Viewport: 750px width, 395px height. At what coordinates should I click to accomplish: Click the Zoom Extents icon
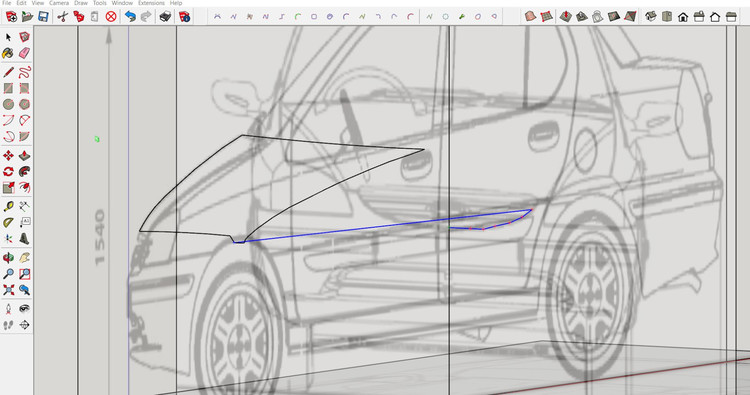pyautogui.click(x=8, y=290)
